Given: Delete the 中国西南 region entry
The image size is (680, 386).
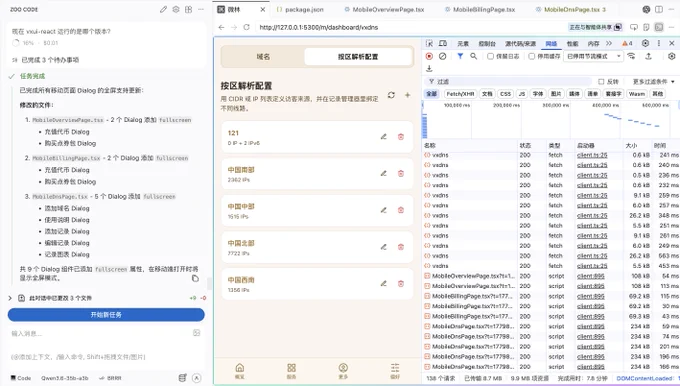Looking at the screenshot, I should pyautogui.click(x=401, y=284).
